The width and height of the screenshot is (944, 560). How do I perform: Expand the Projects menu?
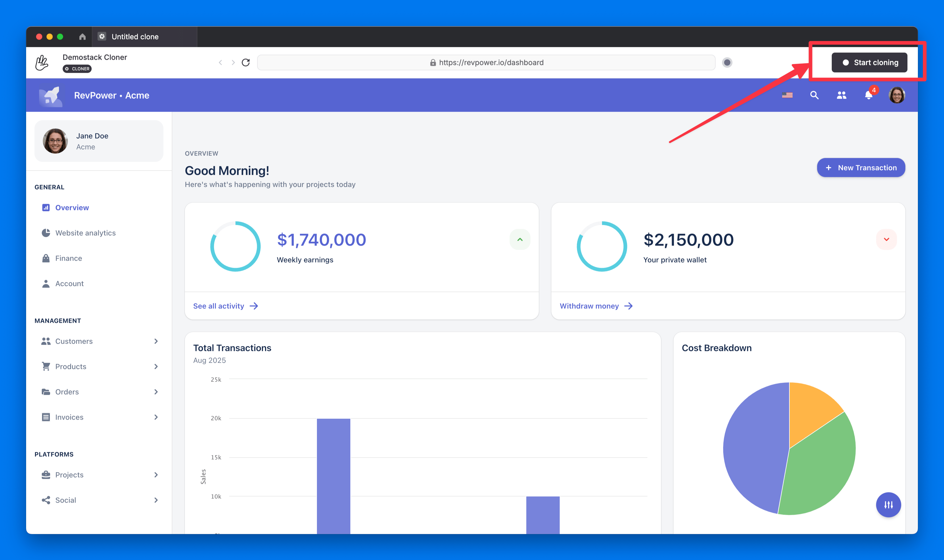tap(99, 475)
